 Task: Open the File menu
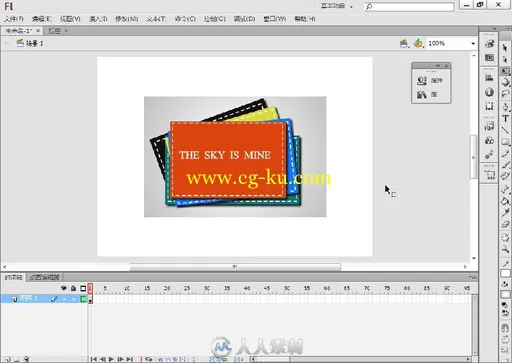click(14, 19)
